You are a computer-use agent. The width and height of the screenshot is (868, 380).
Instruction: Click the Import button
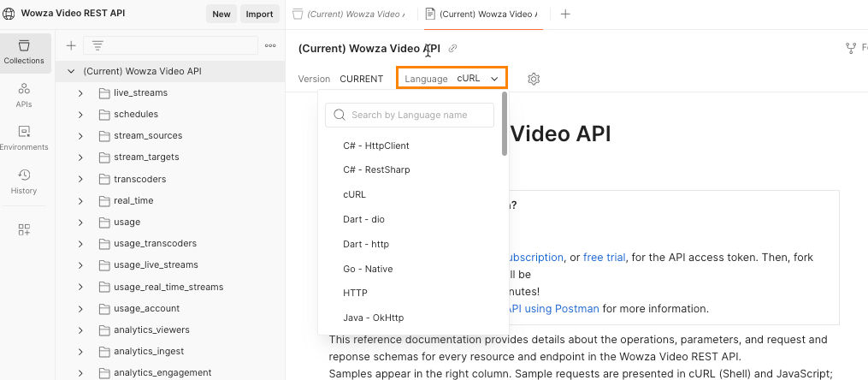pos(259,14)
